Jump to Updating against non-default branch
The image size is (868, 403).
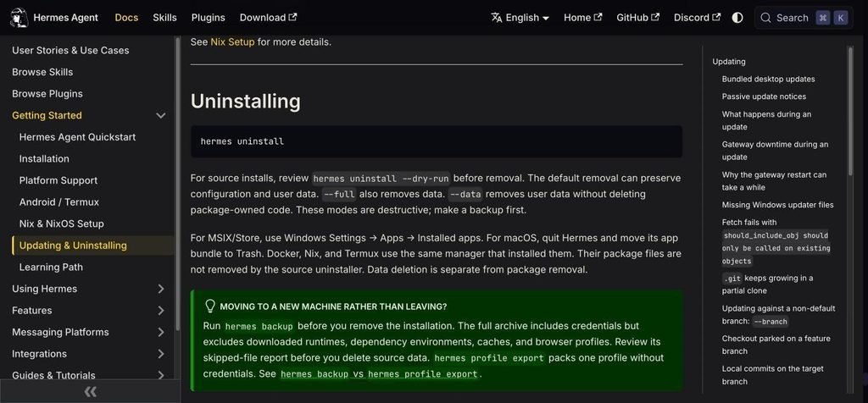coord(778,315)
